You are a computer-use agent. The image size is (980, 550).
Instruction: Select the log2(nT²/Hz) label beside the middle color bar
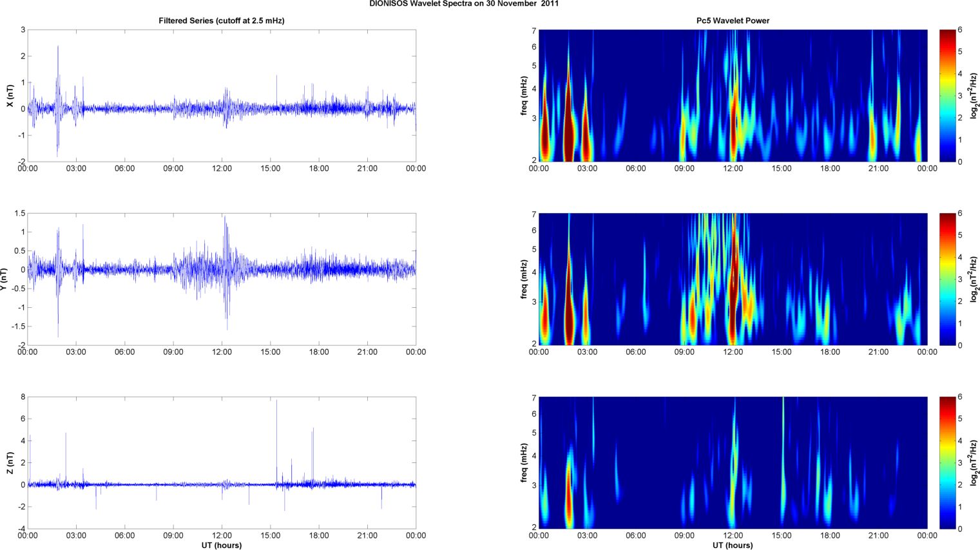975,279
